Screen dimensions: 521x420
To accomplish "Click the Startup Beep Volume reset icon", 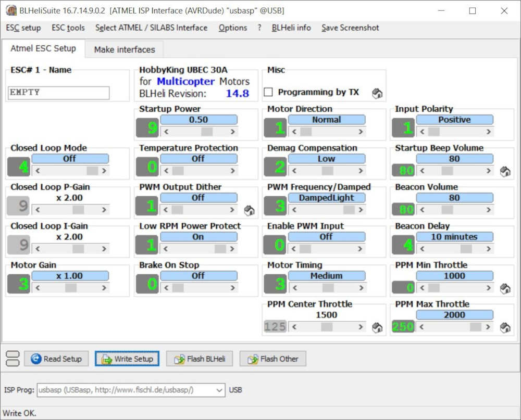I will point(505,172).
